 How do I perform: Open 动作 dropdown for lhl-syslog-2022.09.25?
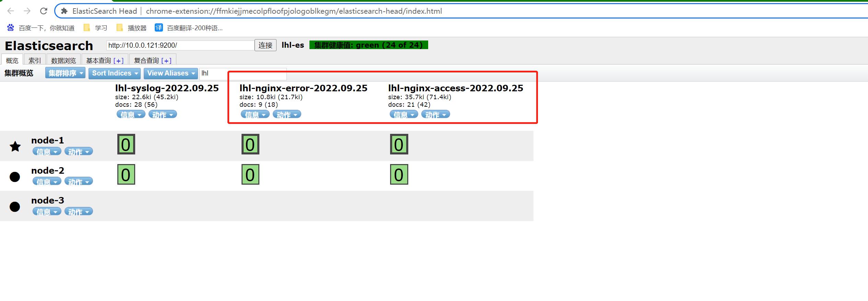(163, 114)
